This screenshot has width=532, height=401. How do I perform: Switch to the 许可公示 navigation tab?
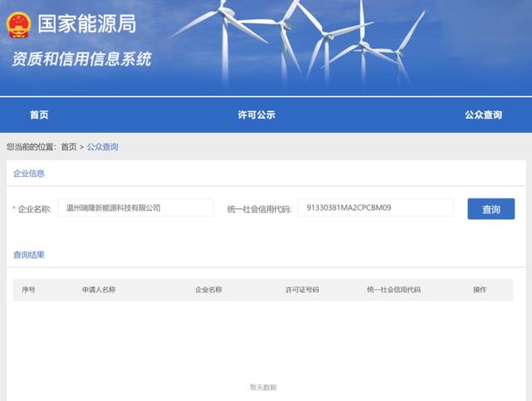256,115
